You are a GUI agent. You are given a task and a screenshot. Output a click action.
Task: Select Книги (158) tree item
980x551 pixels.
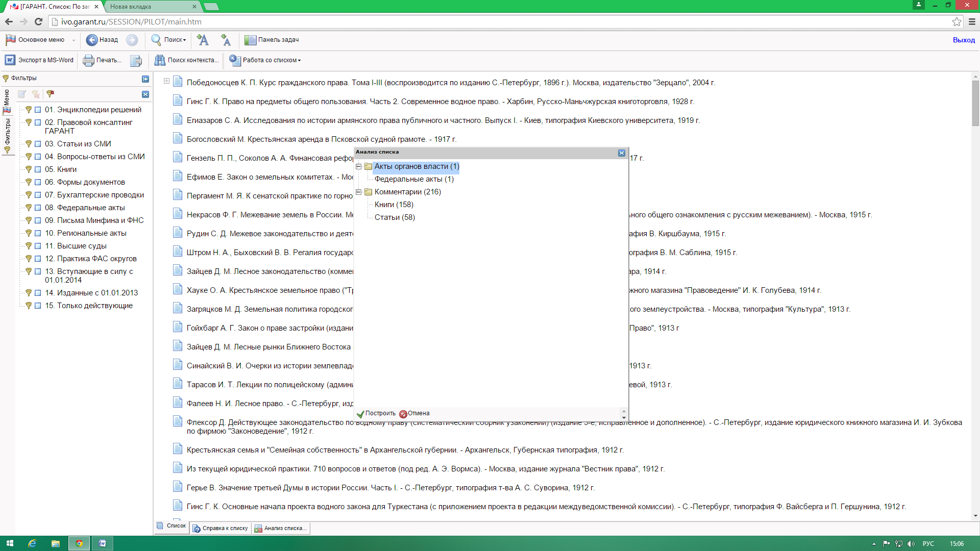(x=394, y=205)
